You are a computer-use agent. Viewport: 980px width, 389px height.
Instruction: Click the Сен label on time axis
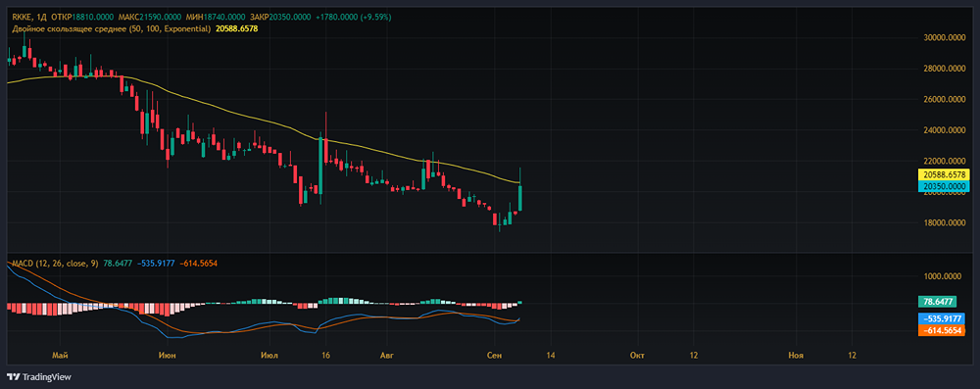click(x=493, y=356)
